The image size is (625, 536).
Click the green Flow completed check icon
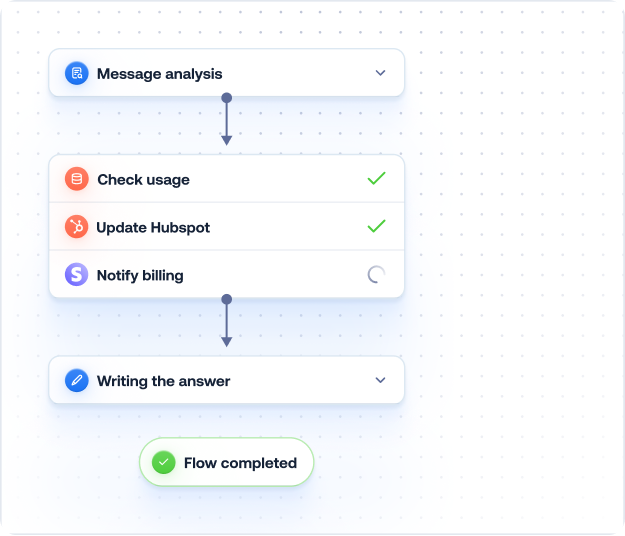(x=163, y=463)
